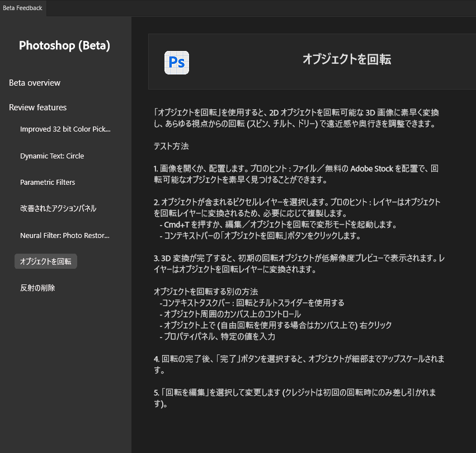Image resolution: width=476 pixels, height=453 pixels.
Task: Click the Photoshop Ps logo icon
Action: pos(177,63)
